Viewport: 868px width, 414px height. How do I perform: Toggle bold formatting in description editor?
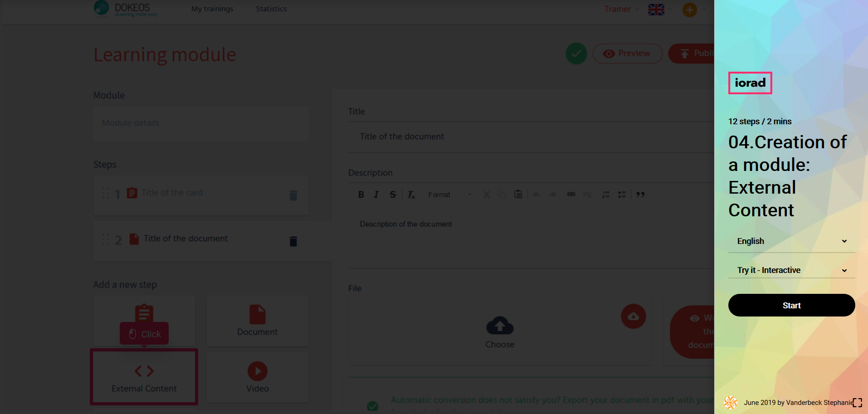(x=361, y=195)
